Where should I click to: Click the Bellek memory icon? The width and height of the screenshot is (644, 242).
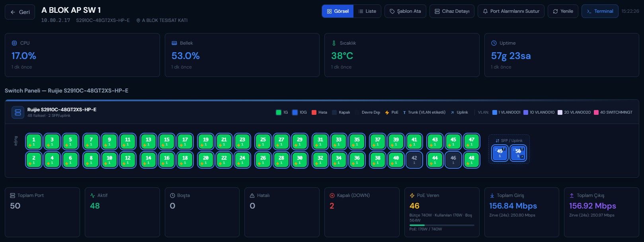point(174,43)
